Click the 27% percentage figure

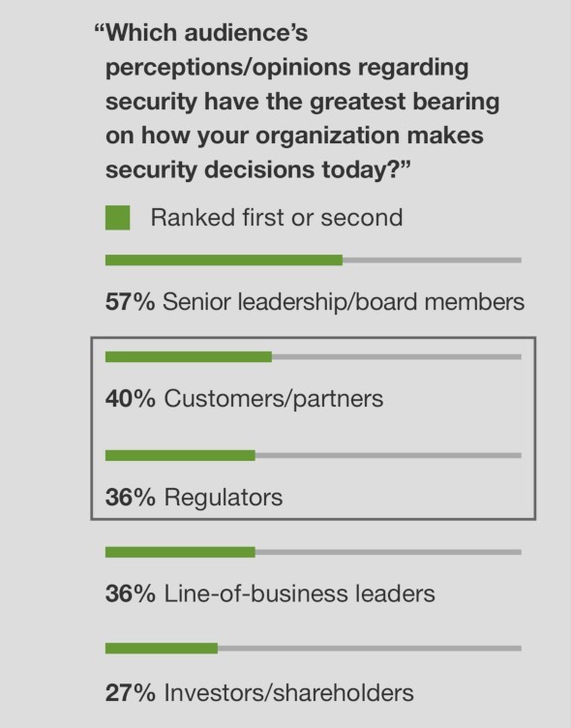tap(130, 693)
